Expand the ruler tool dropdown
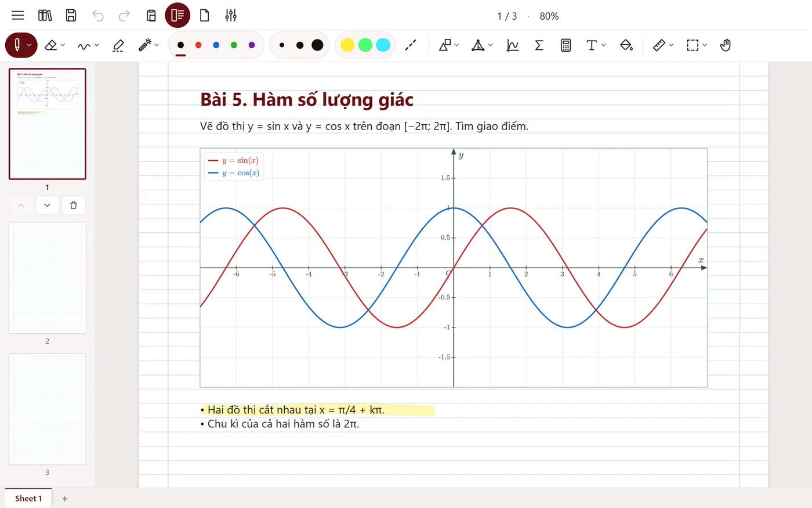 671,45
